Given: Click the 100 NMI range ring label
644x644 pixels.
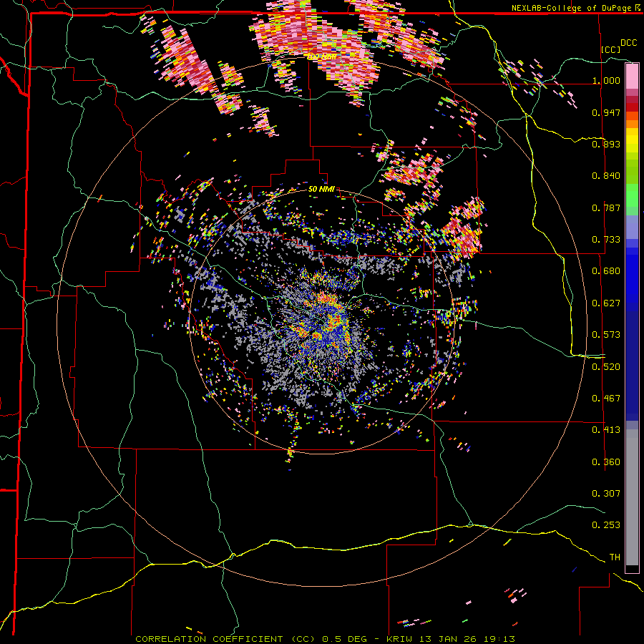Looking at the screenshot, I should (x=323, y=57).
